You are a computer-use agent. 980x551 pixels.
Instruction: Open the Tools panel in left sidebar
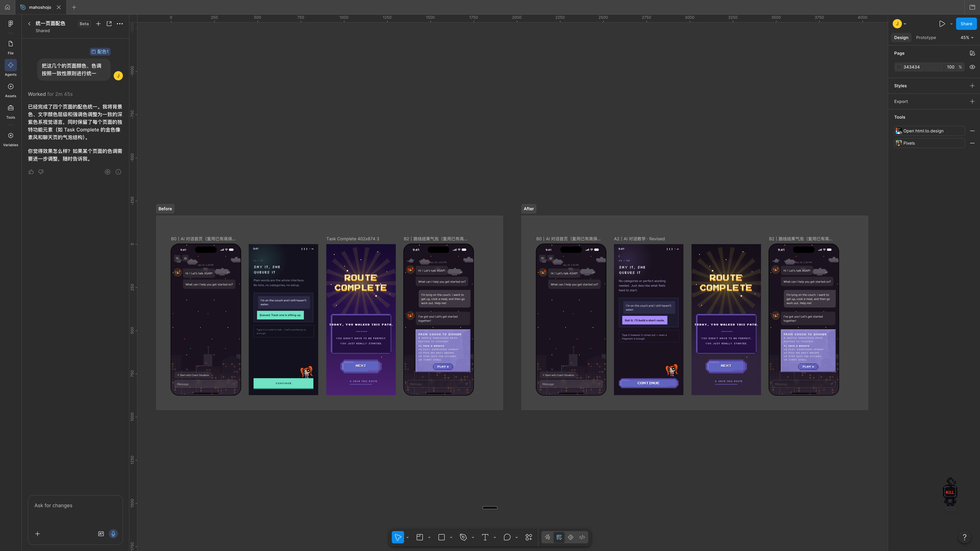tap(11, 111)
